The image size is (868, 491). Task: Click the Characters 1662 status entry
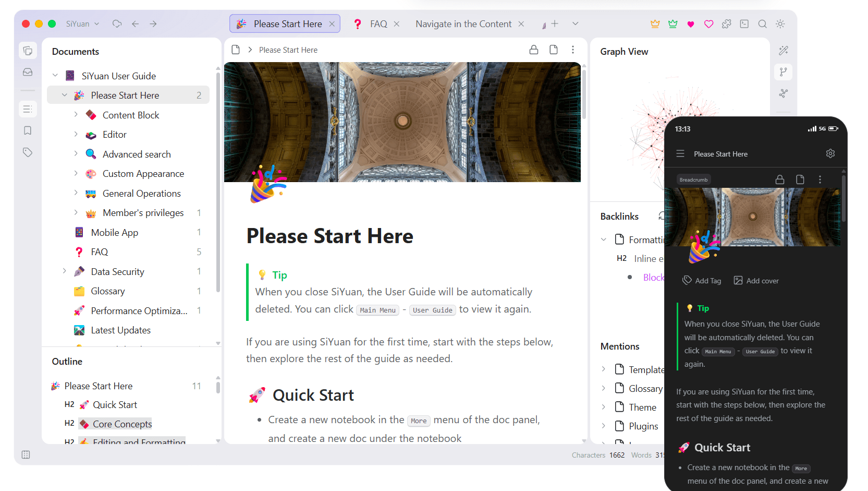[598, 455]
